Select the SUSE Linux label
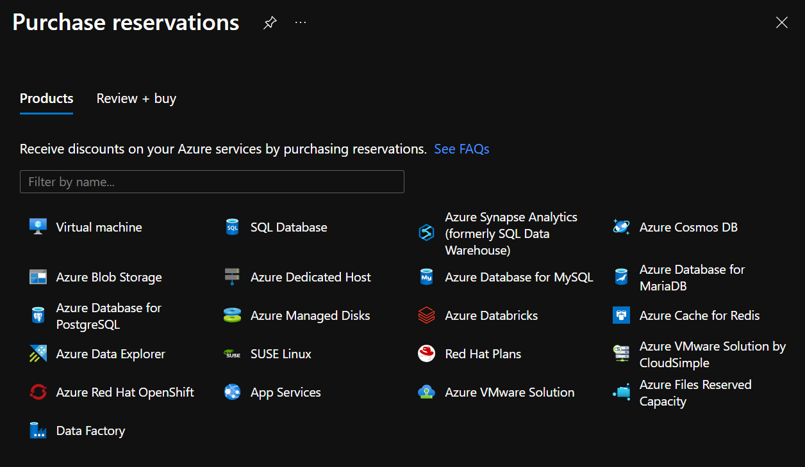The height and width of the screenshot is (467, 805). [281, 354]
